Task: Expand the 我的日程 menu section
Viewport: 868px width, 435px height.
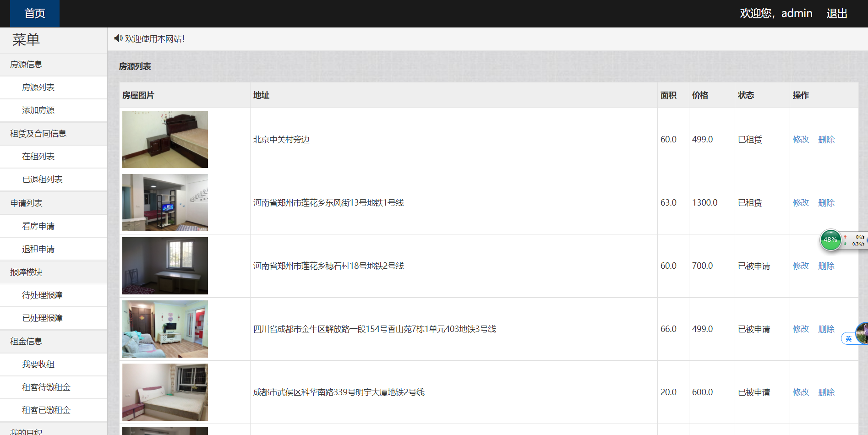Action: point(54,430)
